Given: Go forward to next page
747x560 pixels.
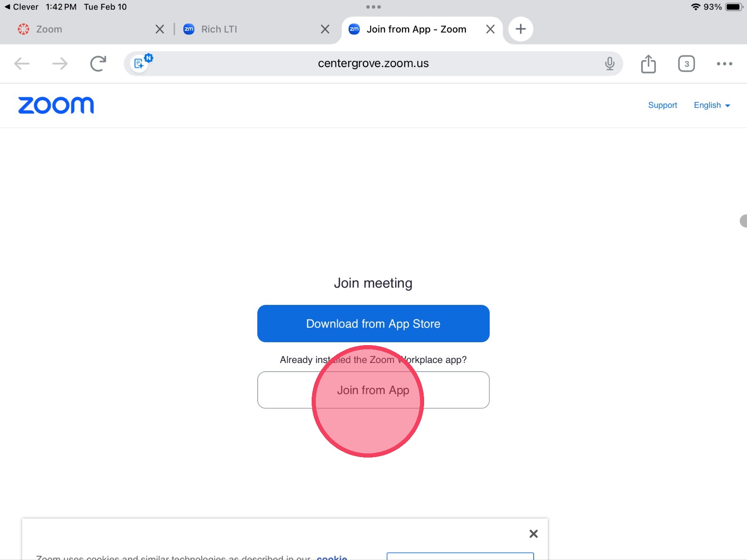Looking at the screenshot, I should [60, 63].
